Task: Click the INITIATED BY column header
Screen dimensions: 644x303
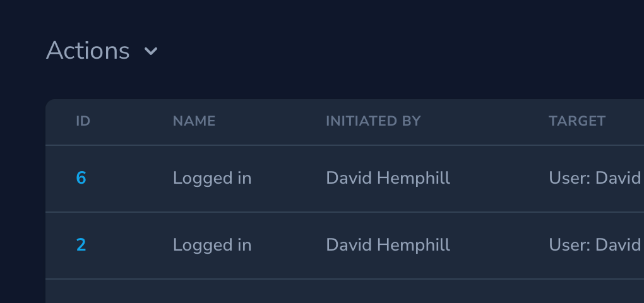Action: [x=373, y=121]
